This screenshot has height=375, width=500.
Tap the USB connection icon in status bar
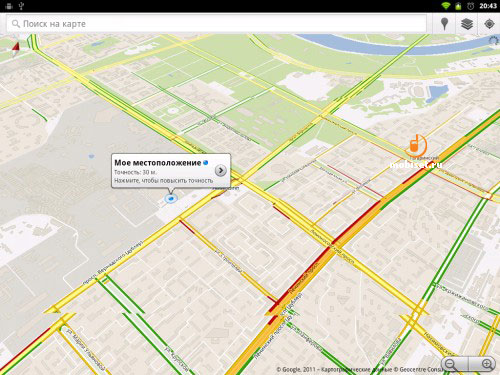(x=22, y=6)
